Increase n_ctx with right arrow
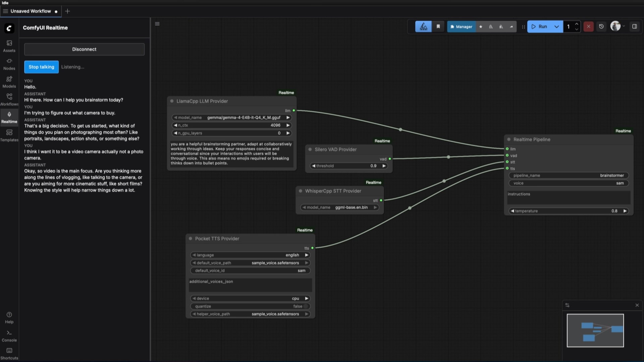The width and height of the screenshot is (644, 362). click(x=288, y=125)
